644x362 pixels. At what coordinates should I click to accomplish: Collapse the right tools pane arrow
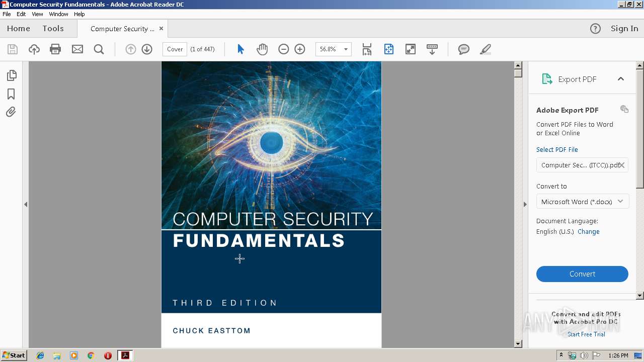click(x=525, y=204)
